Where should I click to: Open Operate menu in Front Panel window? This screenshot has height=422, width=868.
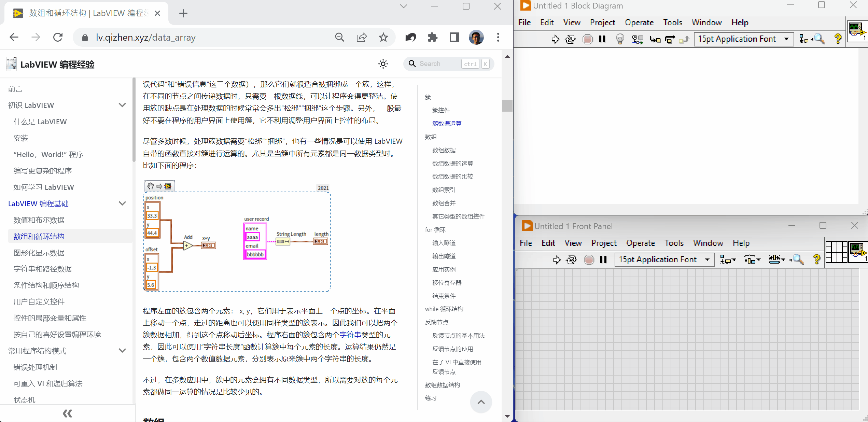[640, 243]
